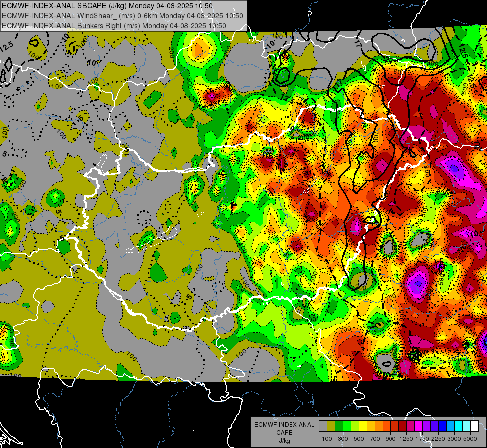
Task: Select the white swatch at the legend end
Action: [x=474, y=426]
